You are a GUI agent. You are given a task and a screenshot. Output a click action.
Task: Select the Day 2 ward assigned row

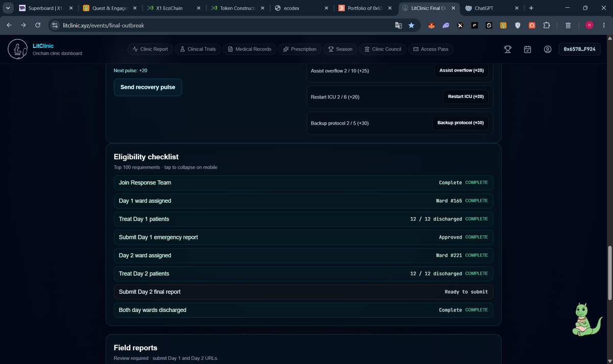tap(303, 255)
